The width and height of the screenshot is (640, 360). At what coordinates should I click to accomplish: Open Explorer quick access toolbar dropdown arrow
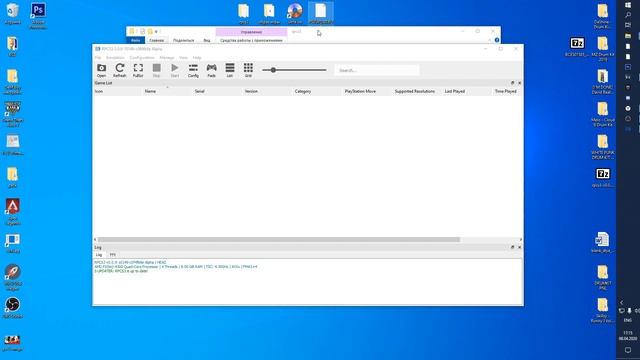coord(156,31)
